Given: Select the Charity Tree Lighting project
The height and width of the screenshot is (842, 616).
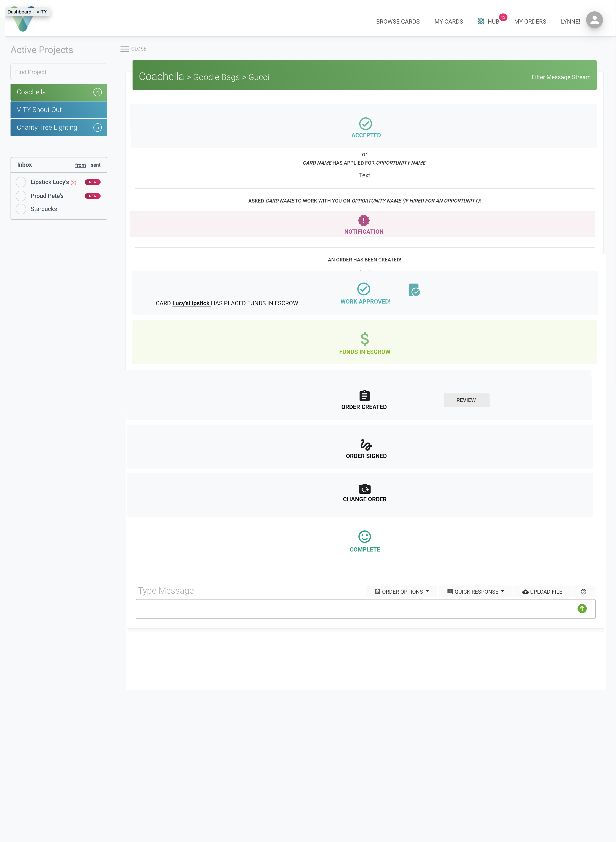Looking at the screenshot, I should point(59,128).
